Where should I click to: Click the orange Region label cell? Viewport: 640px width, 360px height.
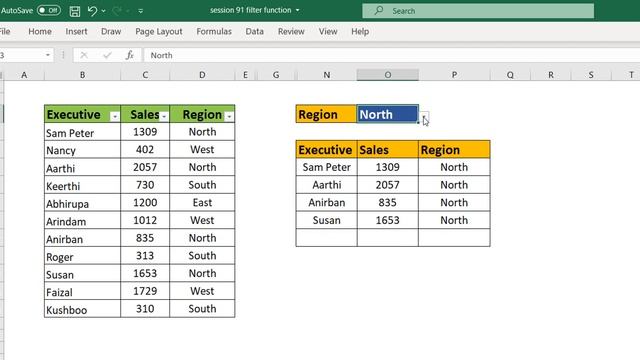coord(327,114)
